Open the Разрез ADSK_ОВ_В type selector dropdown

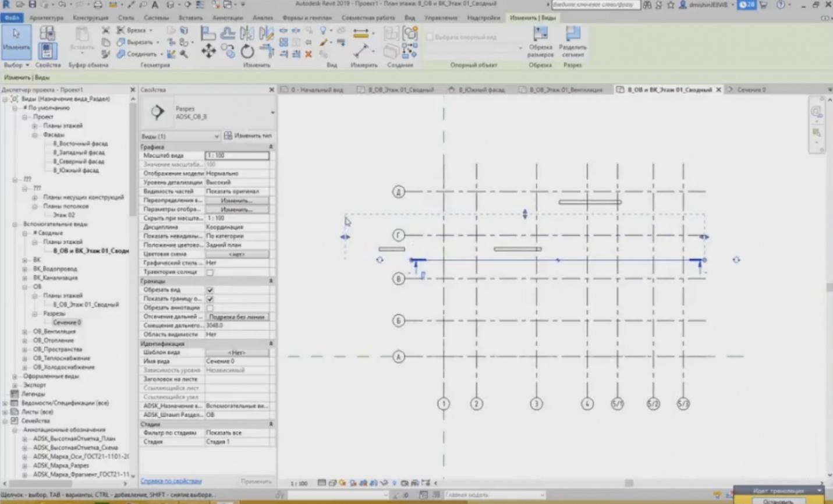pos(272,112)
